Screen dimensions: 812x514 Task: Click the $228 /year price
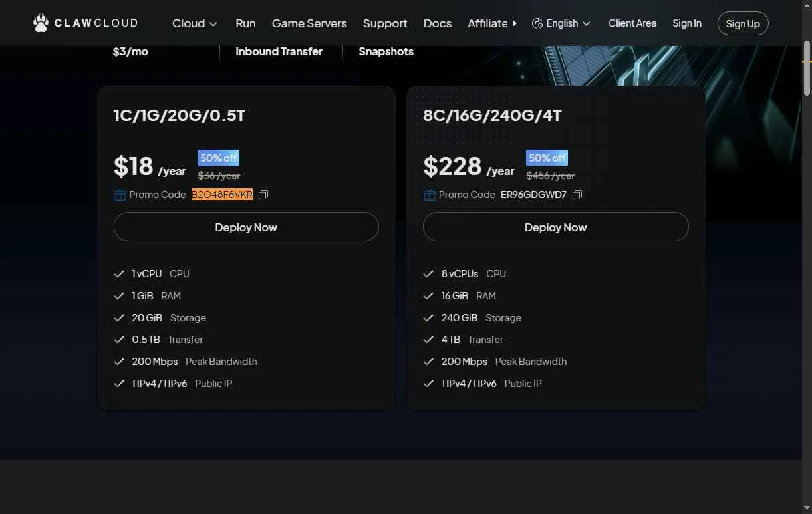(x=469, y=166)
